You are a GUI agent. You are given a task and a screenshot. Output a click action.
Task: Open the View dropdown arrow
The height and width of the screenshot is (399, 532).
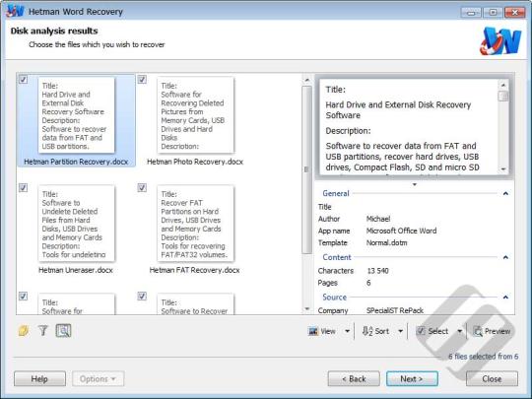[347, 331]
